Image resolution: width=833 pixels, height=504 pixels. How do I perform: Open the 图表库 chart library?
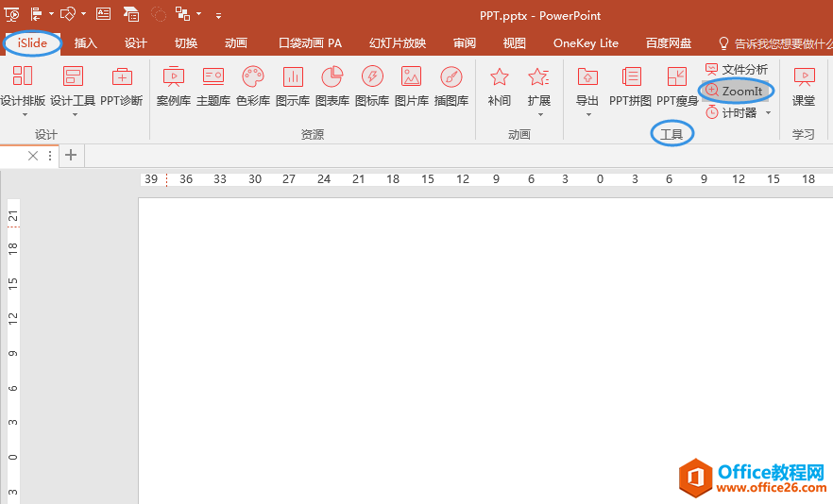[x=332, y=86]
